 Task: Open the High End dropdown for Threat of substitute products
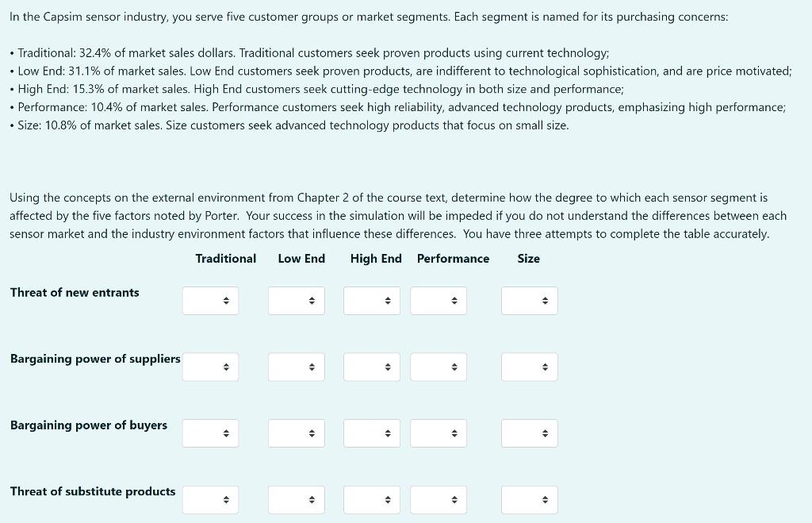(371, 499)
